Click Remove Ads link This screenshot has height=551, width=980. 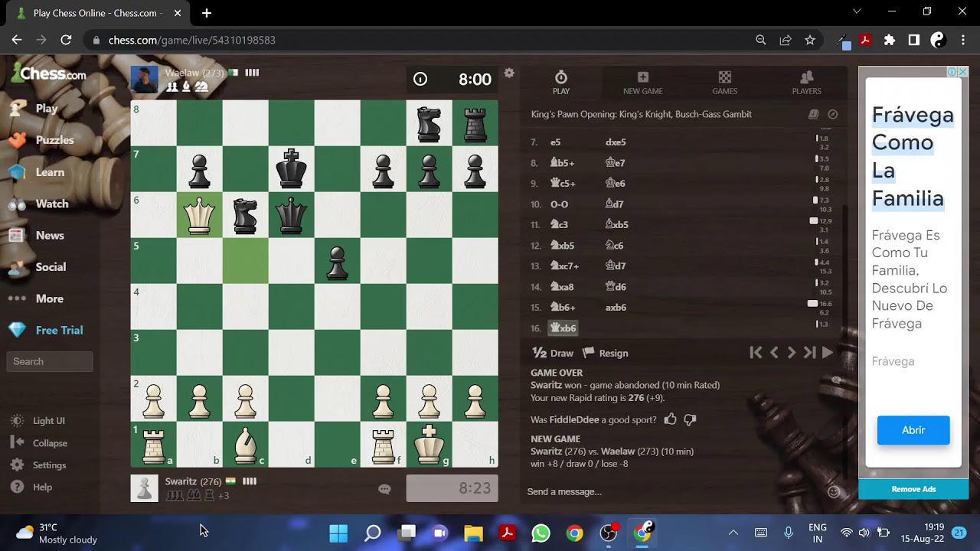(x=913, y=489)
